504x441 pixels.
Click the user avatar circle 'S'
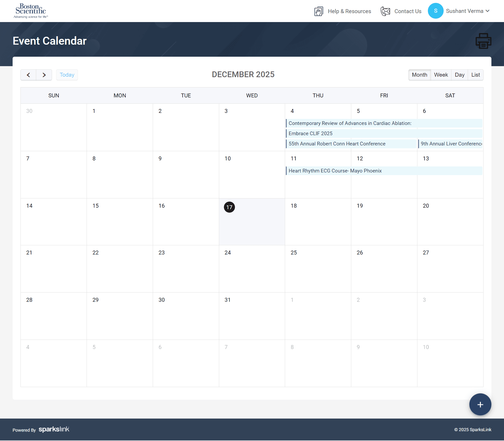[435, 11]
